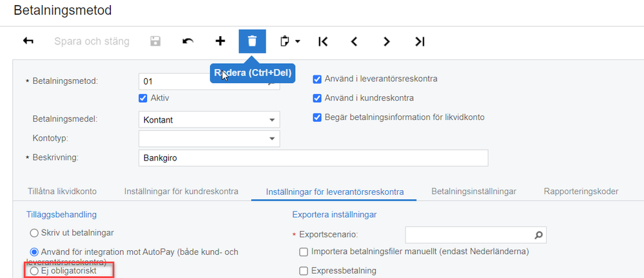This screenshot has height=278, width=644.
Task: Uncheck the Aktiv checkbox
Action: coord(143,98)
